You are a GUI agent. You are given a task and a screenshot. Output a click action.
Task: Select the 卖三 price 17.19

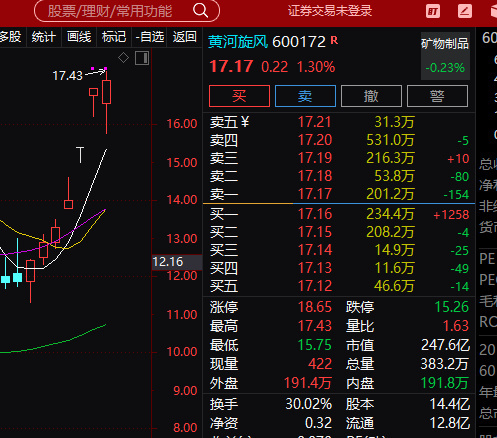(x=315, y=158)
